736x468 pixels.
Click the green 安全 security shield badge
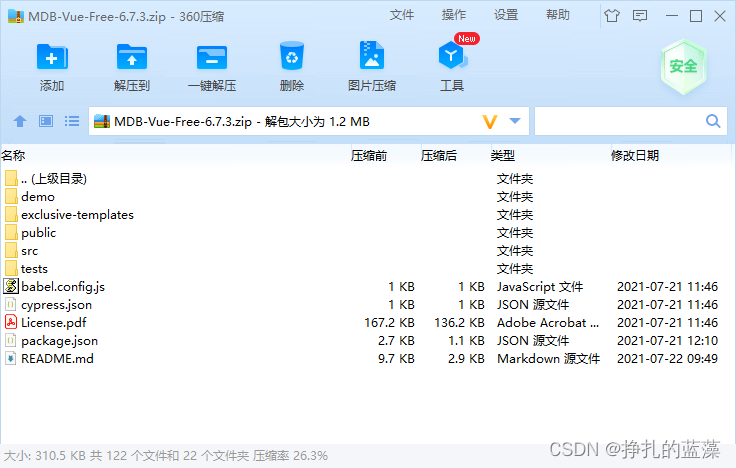tap(683, 67)
